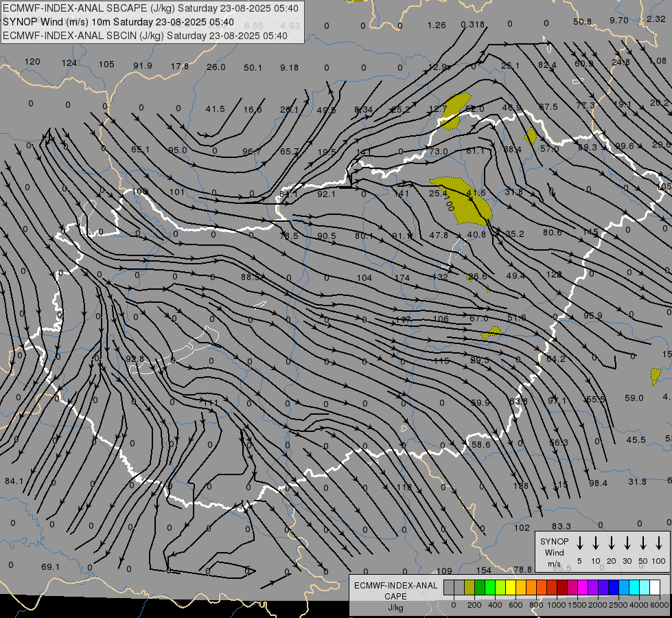Click the map value 111
The image size is (672, 618).
tap(211, 402)
